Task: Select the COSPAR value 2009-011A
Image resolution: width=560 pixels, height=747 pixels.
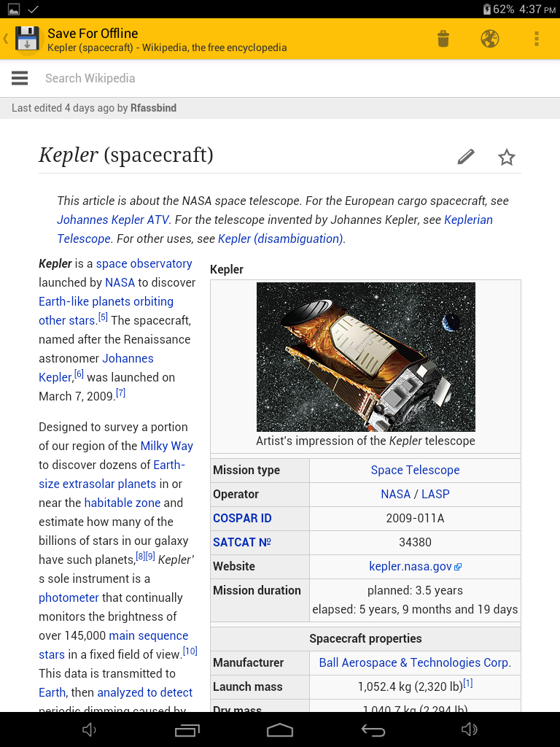Action: (x=415, y=519)
